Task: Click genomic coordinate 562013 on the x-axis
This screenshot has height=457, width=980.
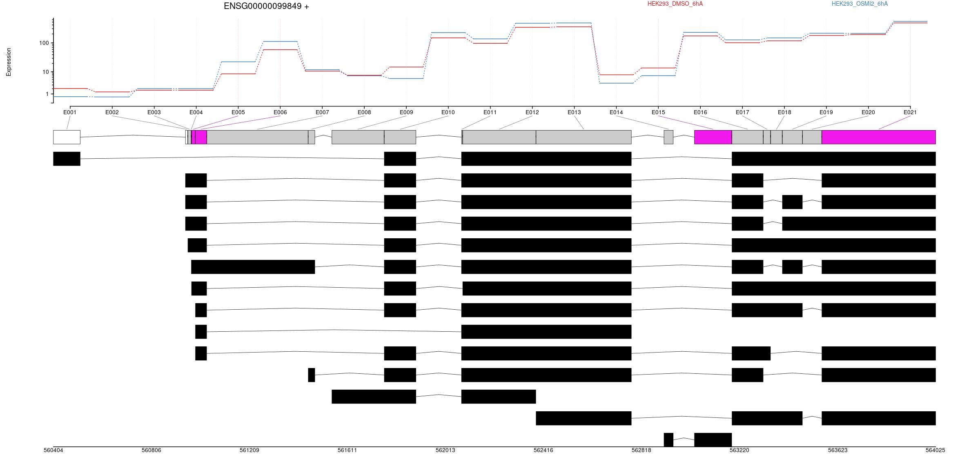Action: tap(445, 450)
